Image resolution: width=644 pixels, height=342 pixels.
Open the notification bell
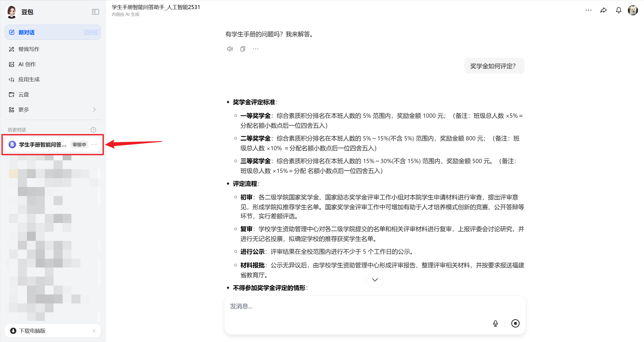tap(619, 10)
